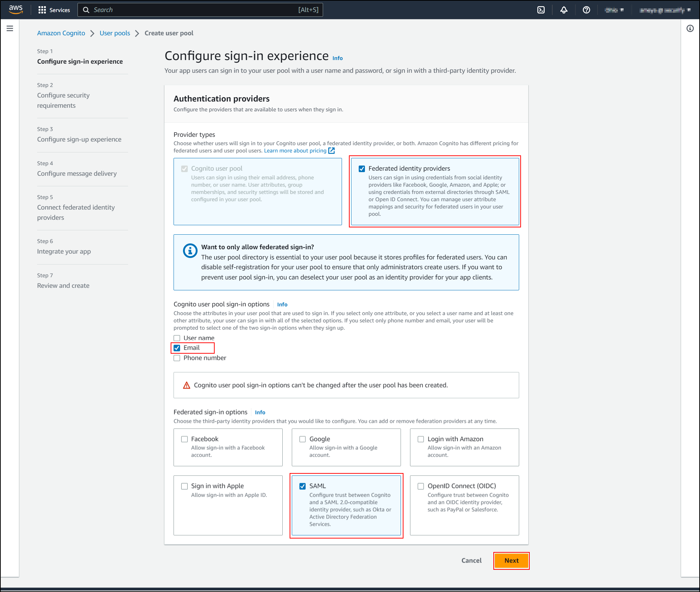This screenshot has height=592, width=700.
Task: Open the account menu dropdown
Action: point(664,10)
